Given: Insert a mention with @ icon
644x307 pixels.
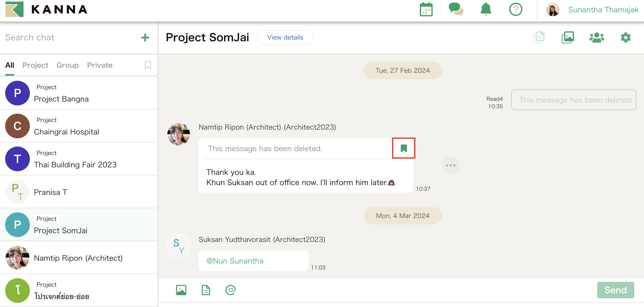Looking at the screenshot, I should (230, 290).
